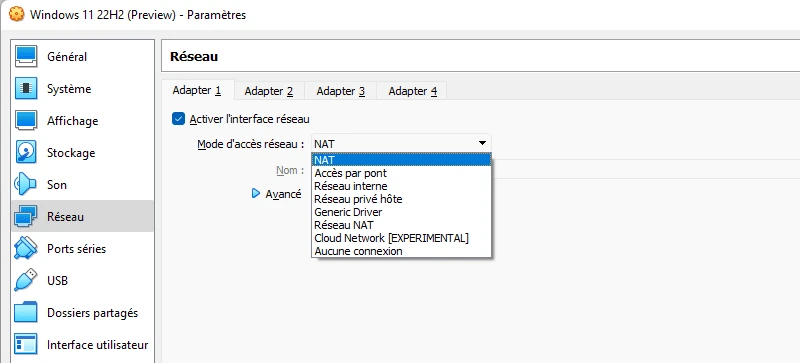Viewport: 800px width, 363px height.
Task: Expand the Avancé disclosure triangle
Action: point(256,193)
